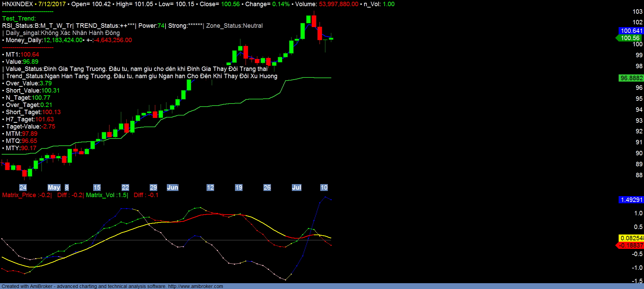The height and width of the screenshot is (289, 644).
Task: Click date label 19 on time axis
Action: 238,188
